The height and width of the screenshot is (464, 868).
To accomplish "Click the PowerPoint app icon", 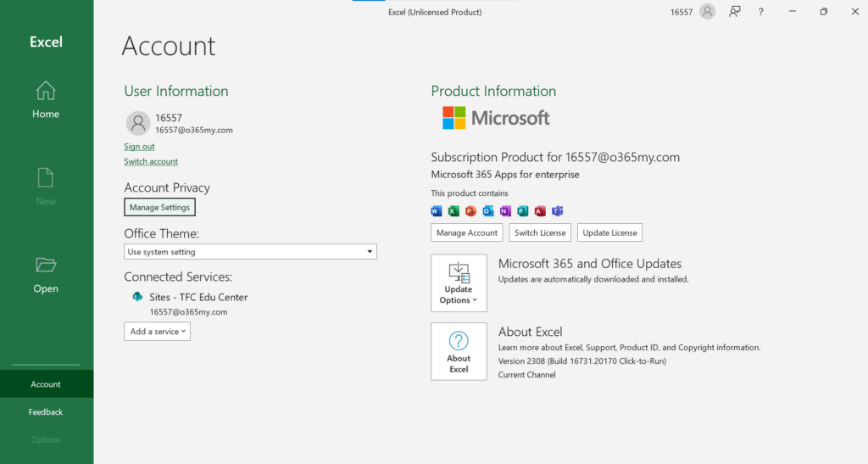I will pos(470,211).
